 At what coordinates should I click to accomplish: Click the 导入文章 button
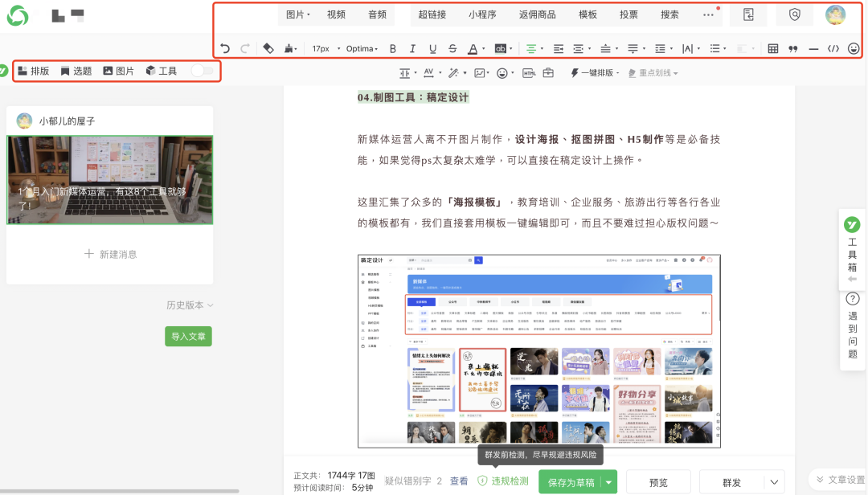pyautogui.click(x=188, y=336)
